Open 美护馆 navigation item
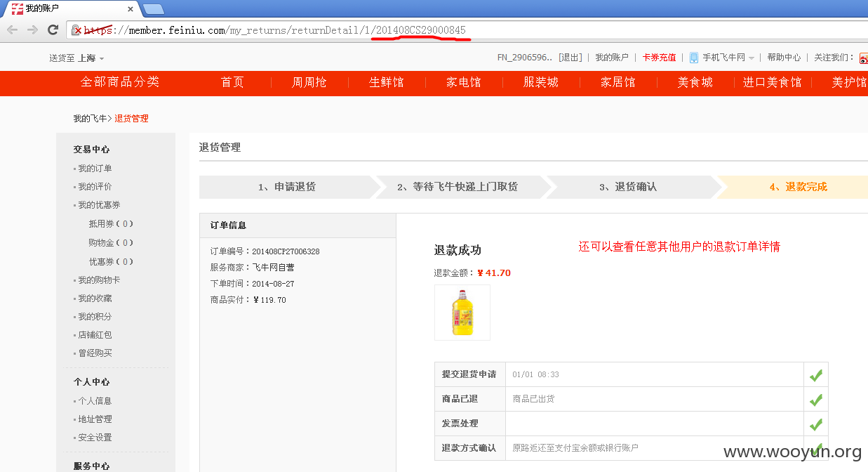 (849, 82)
